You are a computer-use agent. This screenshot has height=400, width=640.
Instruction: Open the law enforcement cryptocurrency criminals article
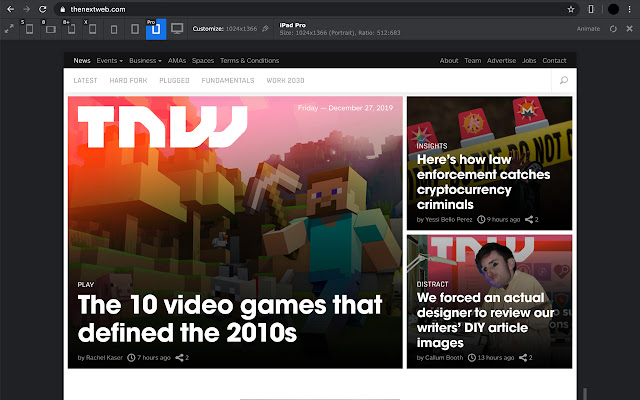coord(483,182)
